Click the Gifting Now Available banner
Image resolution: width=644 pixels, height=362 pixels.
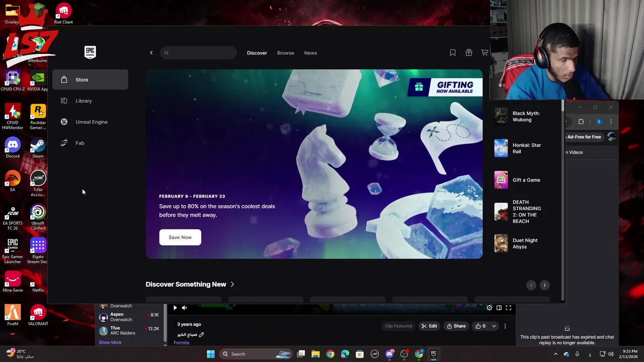click(445, 87)
